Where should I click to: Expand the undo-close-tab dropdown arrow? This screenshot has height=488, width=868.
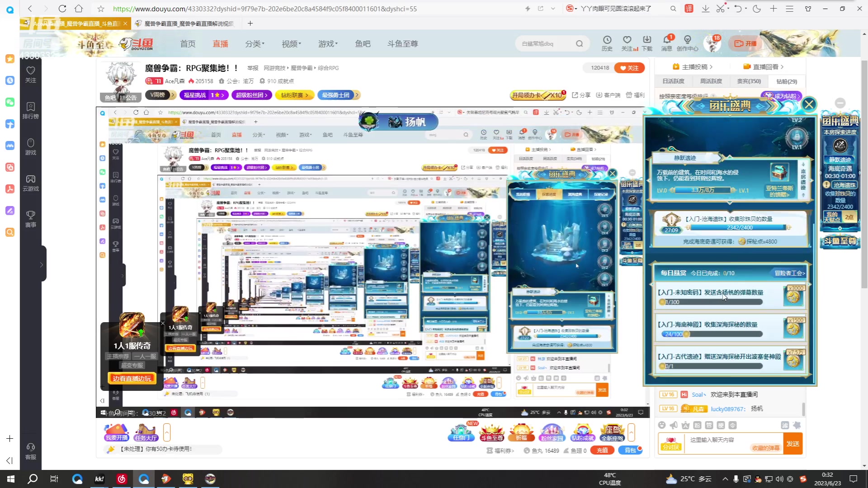[x=746, y=9]
